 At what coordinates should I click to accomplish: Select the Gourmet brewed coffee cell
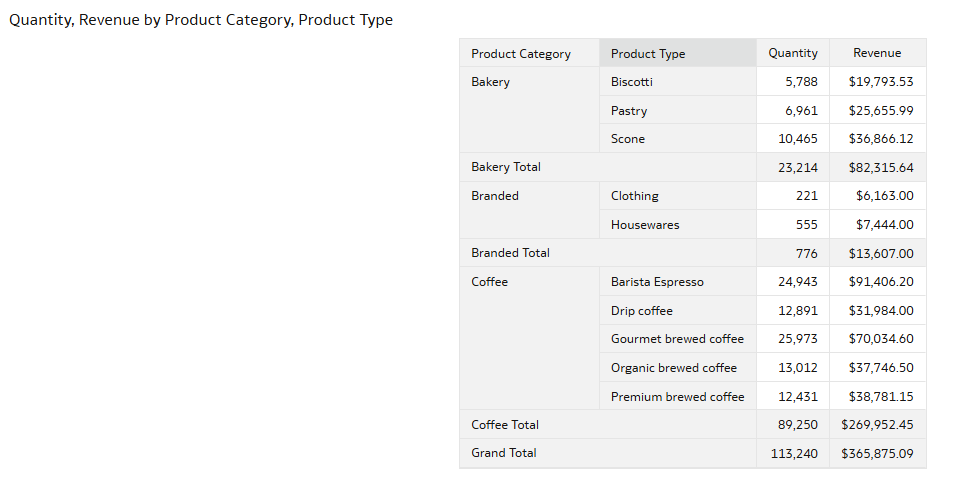click(x=677, y=339)
